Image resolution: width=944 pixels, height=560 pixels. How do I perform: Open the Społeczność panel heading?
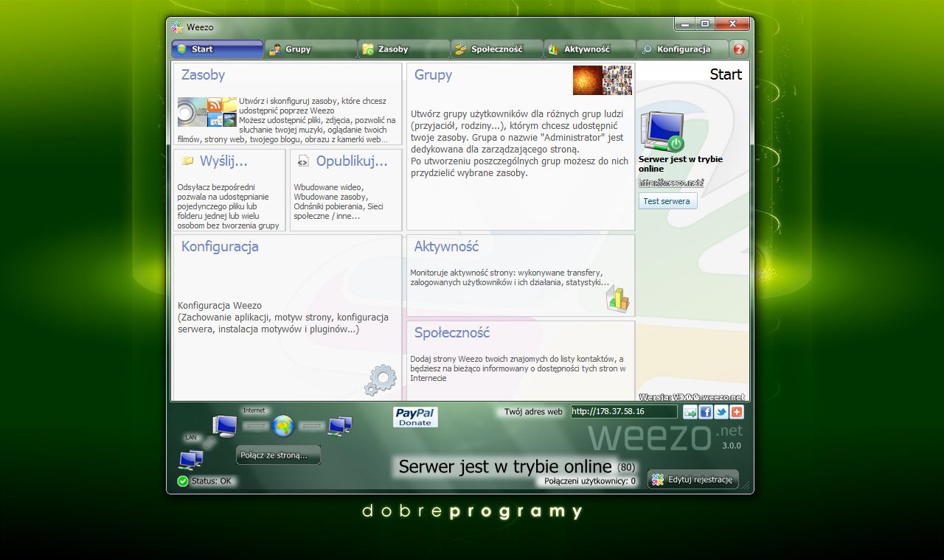(451, 333)
